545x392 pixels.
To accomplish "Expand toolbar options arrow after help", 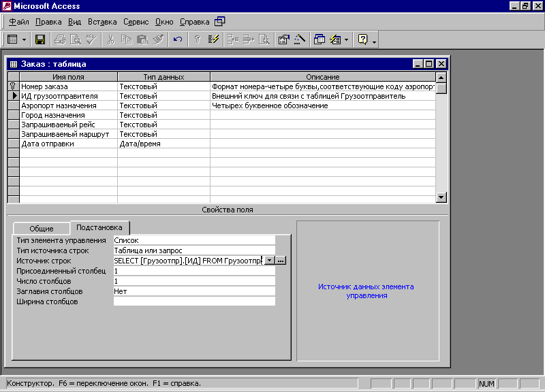I will (374, 42).
